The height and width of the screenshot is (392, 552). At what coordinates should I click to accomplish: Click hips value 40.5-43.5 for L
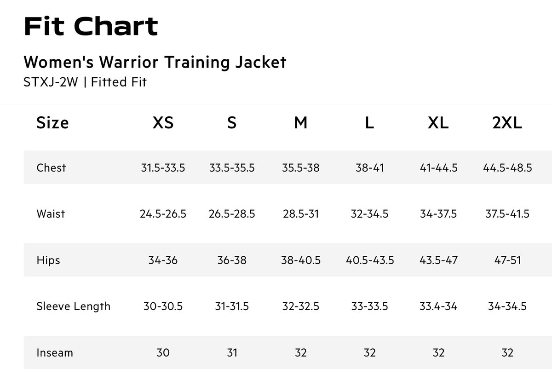tap(370, 260)
